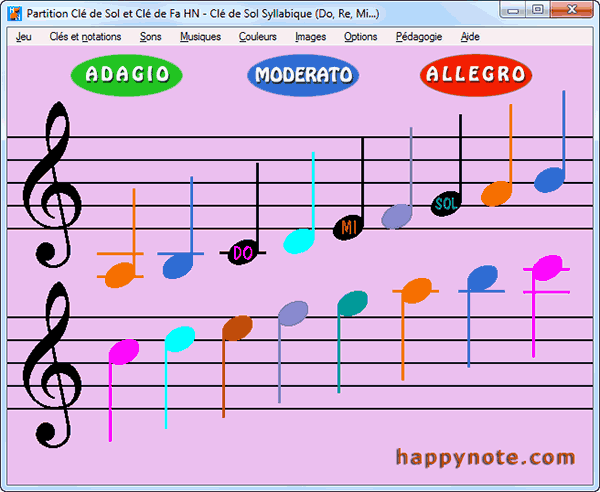Click the black note labeled MI
The height and width of the screenshot is (492, 600).
pos(348,228)
